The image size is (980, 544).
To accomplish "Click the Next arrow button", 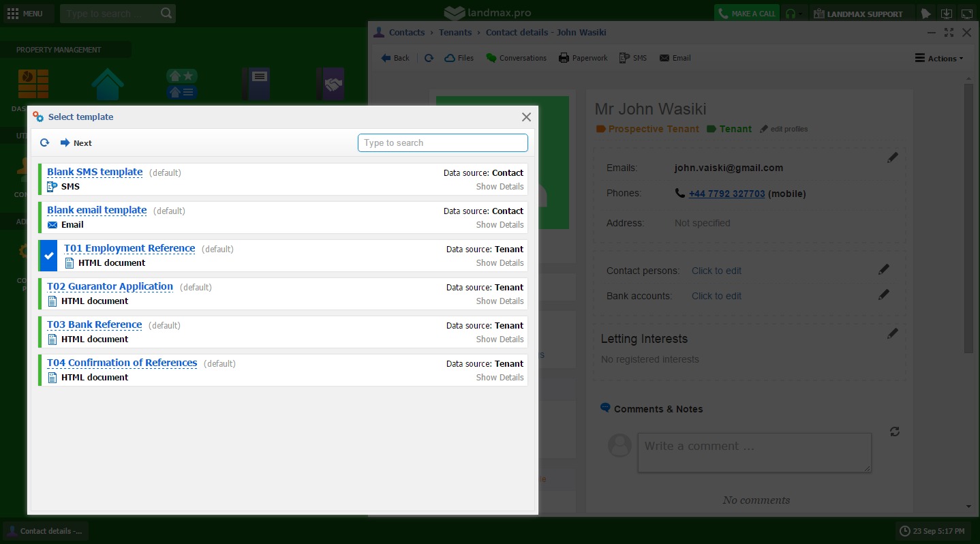I will pos(76,143).
